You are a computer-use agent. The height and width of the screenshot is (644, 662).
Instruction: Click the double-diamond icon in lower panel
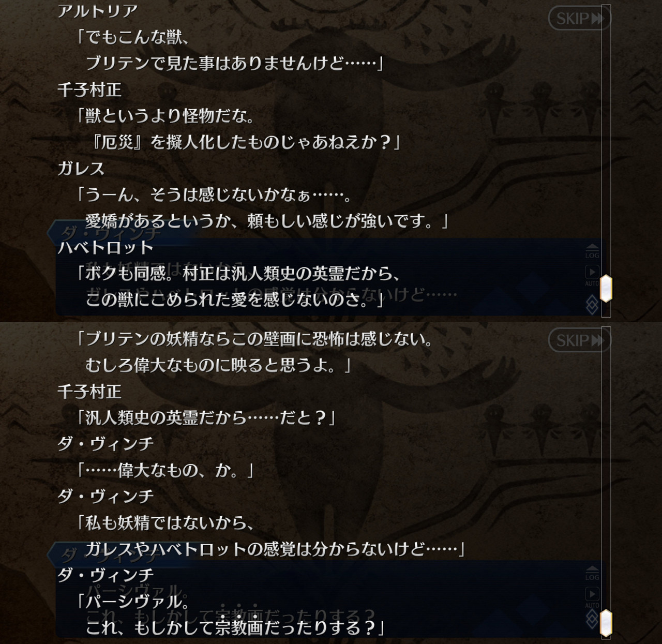[592, 626]
